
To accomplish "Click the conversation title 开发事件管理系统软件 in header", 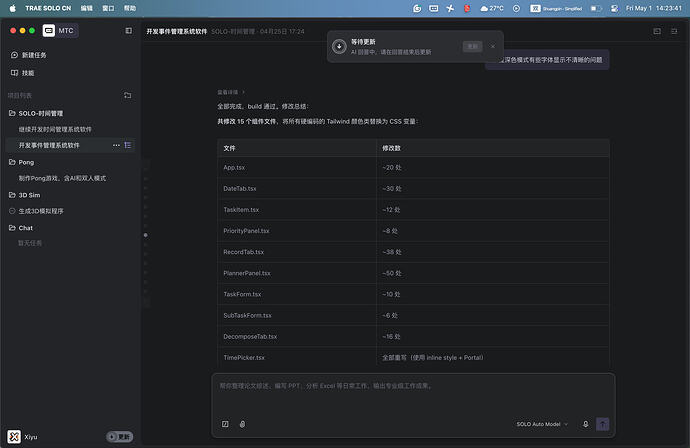I will [x=176, y=31].
